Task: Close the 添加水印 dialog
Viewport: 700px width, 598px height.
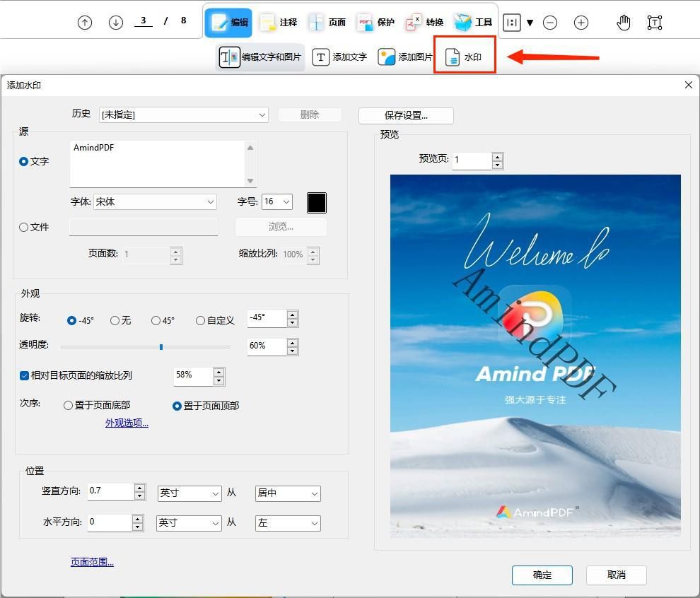Action: (689, 85)
